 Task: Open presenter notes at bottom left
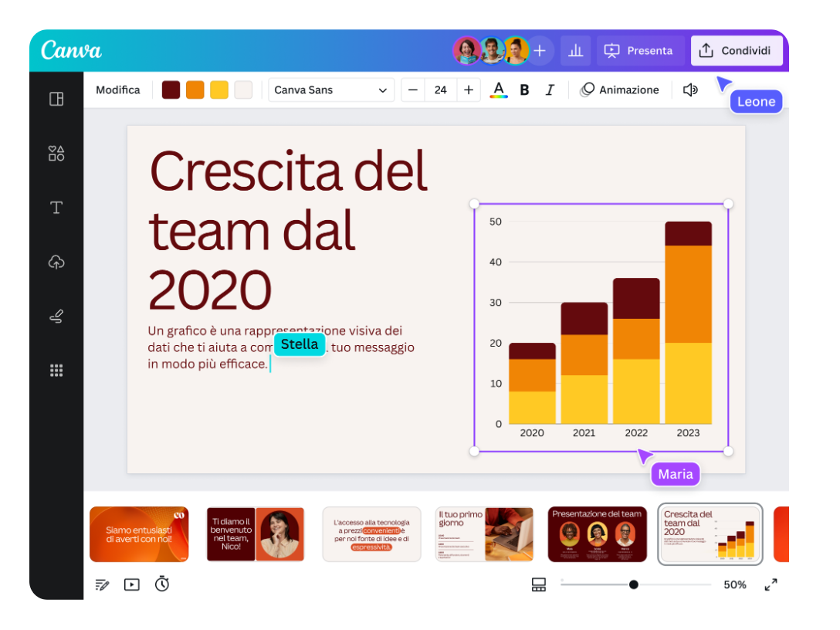tap(101, 584)
